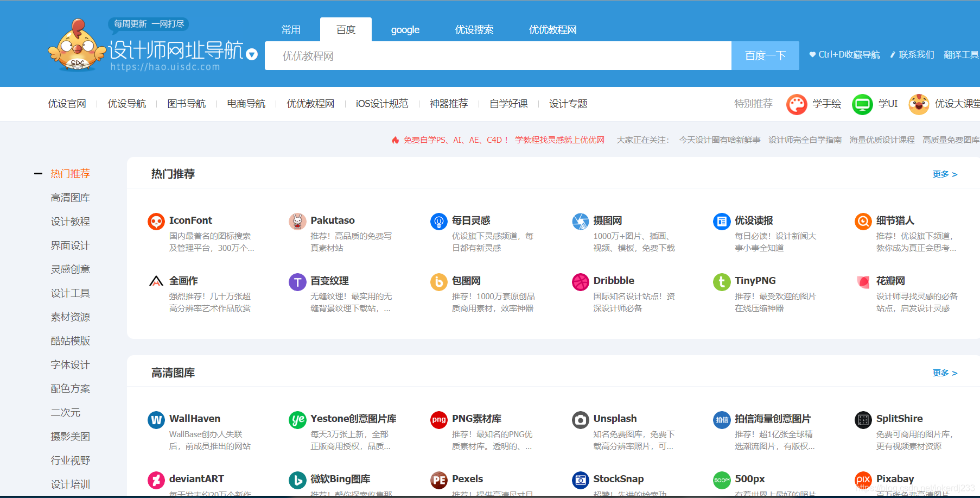Click the 摄图网 shutter icon
This screenshot has width=980, height=498.
point(581,222)
